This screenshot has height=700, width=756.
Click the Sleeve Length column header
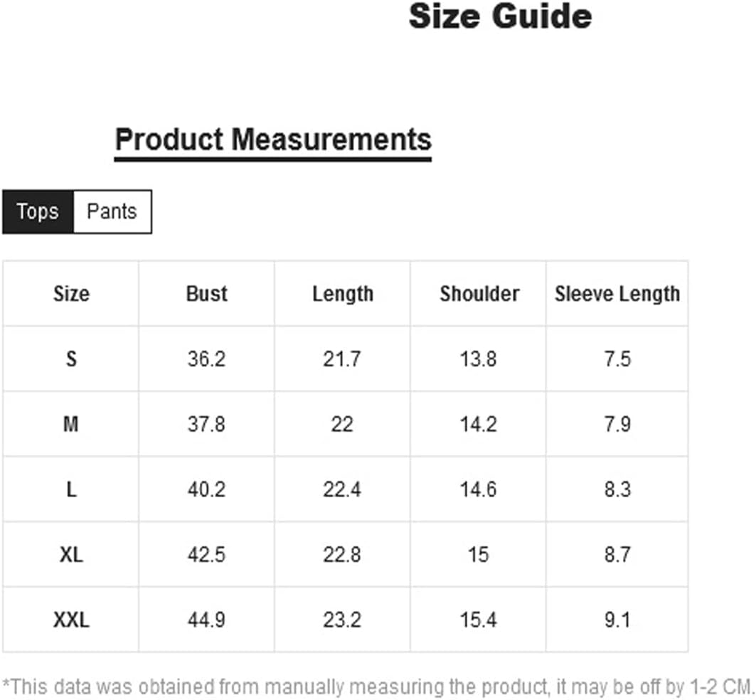[x=617, y=294]
